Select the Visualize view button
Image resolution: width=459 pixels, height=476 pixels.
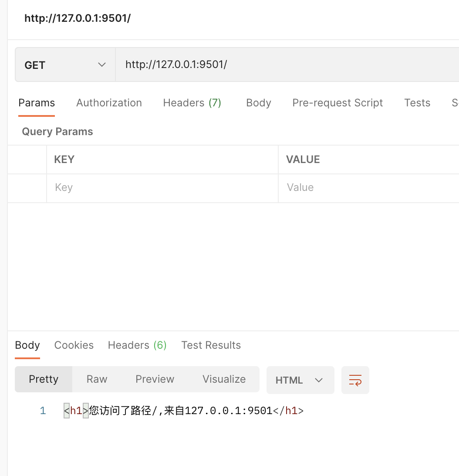coord(224,379)
